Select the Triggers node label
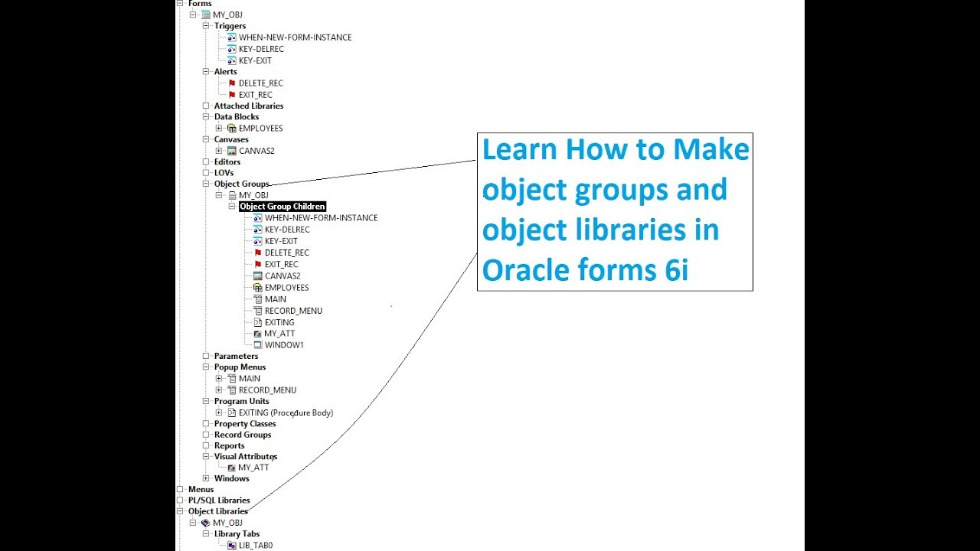This screenshot has width=980, height=551. [x=230, y=26]
